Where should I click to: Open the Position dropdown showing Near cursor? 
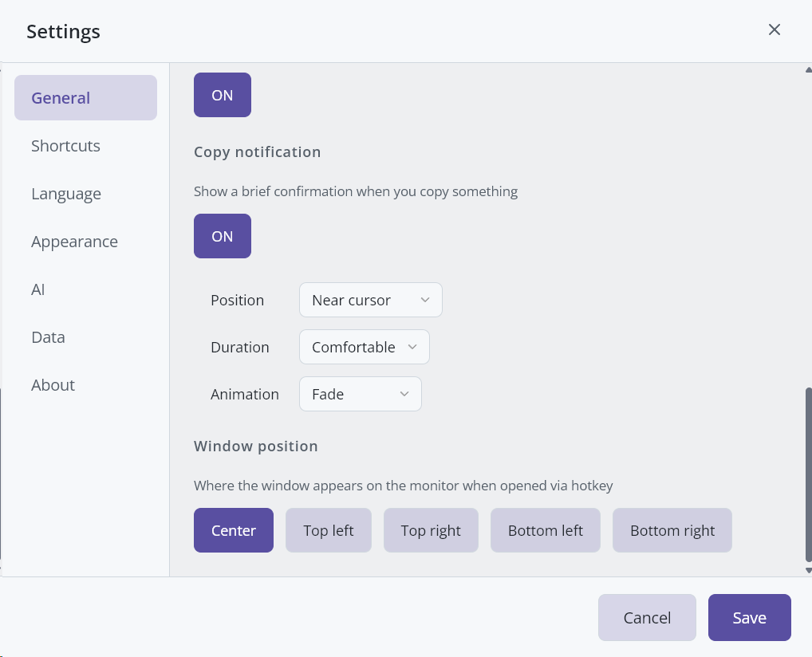[x=371, y=301]
